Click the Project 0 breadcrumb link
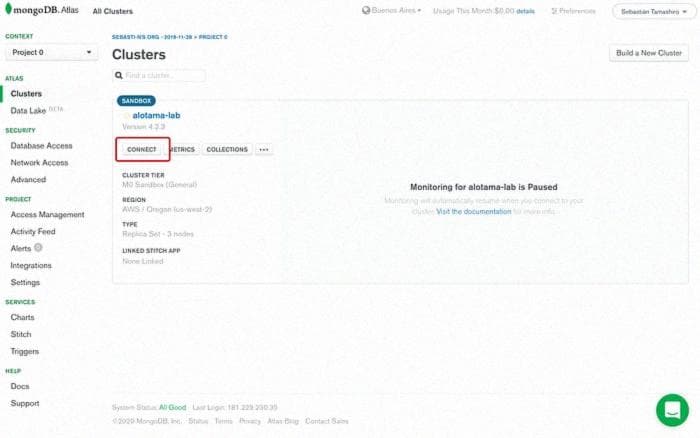700x438 pixels. coord(213,37)
